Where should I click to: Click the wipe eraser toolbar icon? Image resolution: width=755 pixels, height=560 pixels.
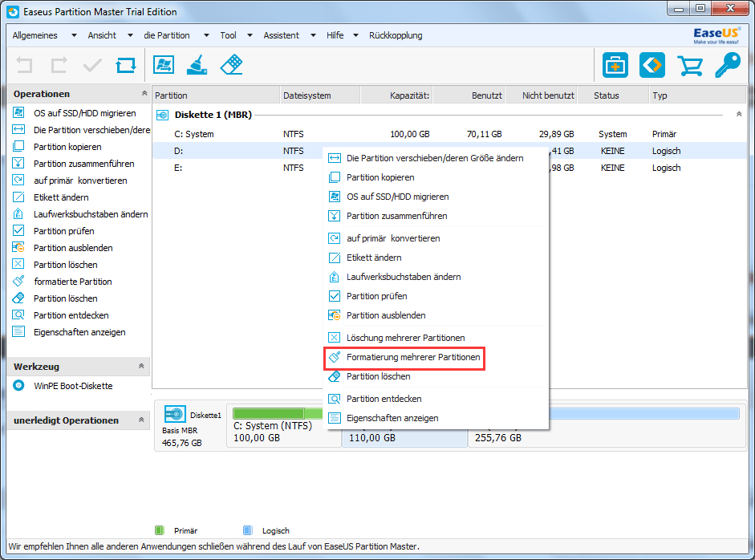point(232,64)
